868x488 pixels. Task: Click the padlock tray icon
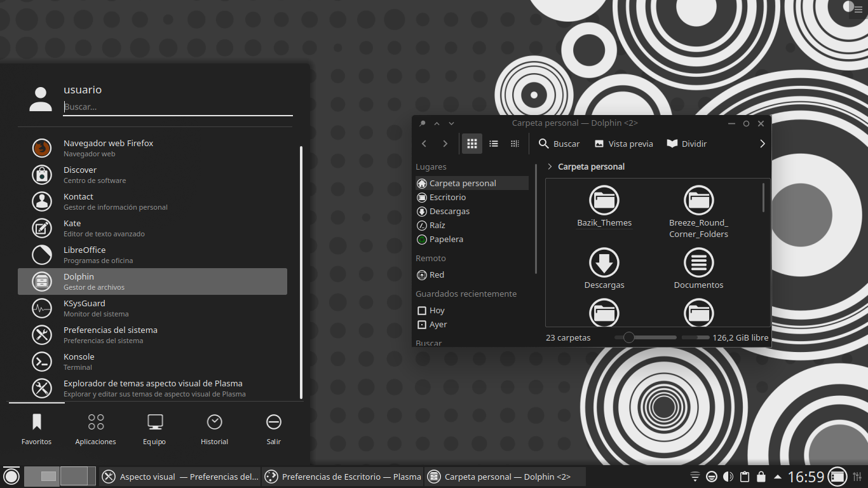tap(761, 477)
